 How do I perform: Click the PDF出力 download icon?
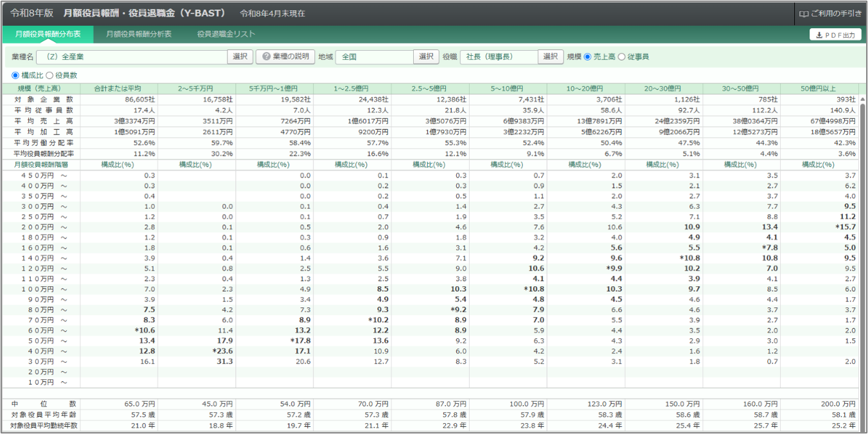[x=819, y=35]
